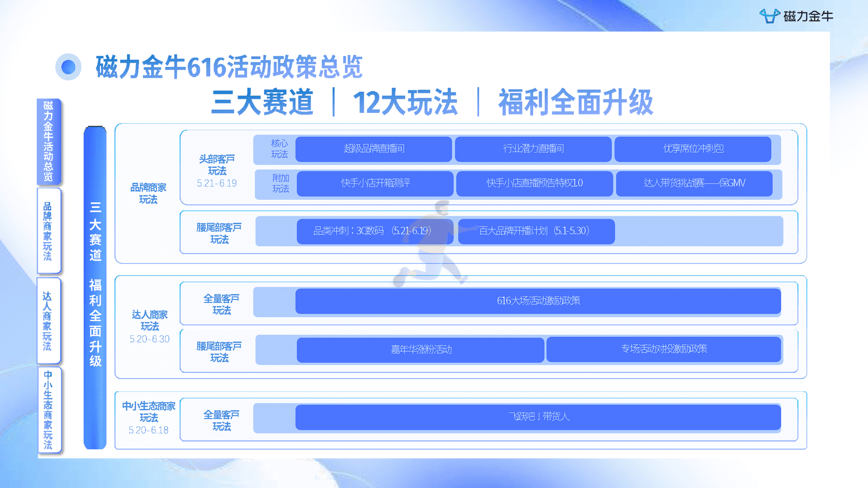Click the 12大玩法 heading

coord(405,102)
